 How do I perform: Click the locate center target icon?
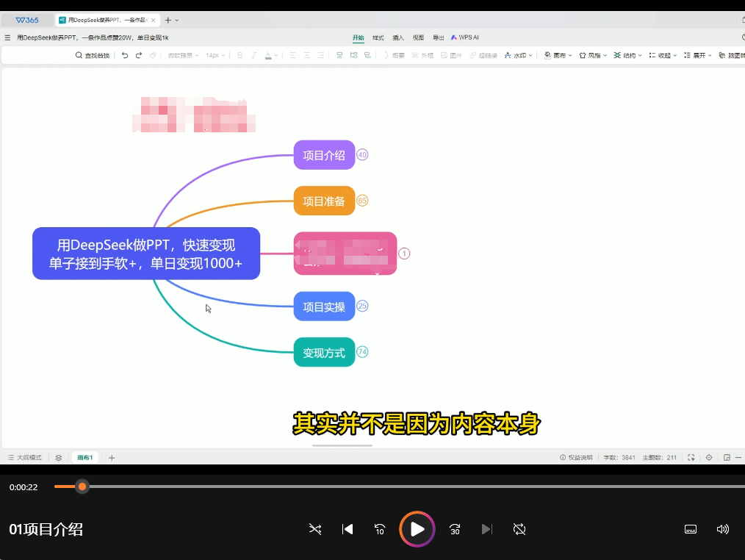(x=709, y=457)
